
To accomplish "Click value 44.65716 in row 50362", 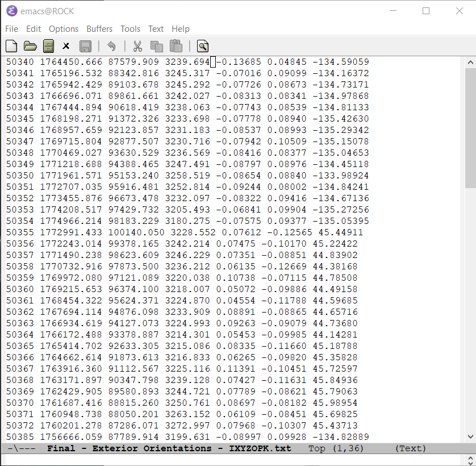I will (x=335, y=312).
